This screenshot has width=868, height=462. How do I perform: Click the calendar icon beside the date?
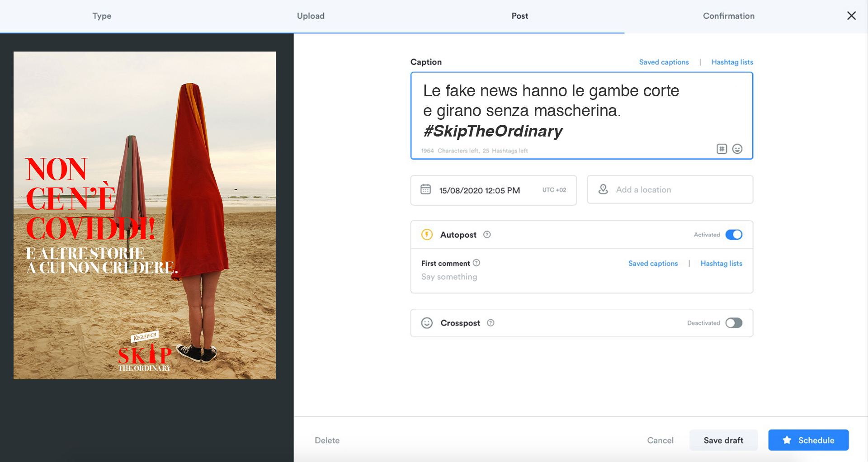426,189
